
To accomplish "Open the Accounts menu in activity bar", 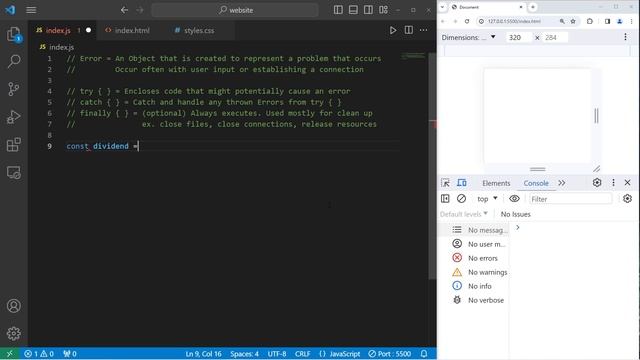I will [13, 306].
